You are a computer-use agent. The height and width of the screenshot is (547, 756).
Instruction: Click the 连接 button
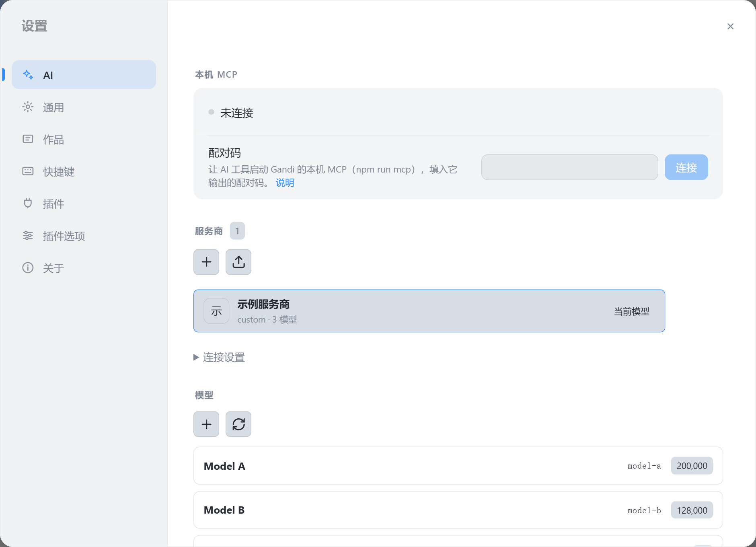(x=686, y=167)
